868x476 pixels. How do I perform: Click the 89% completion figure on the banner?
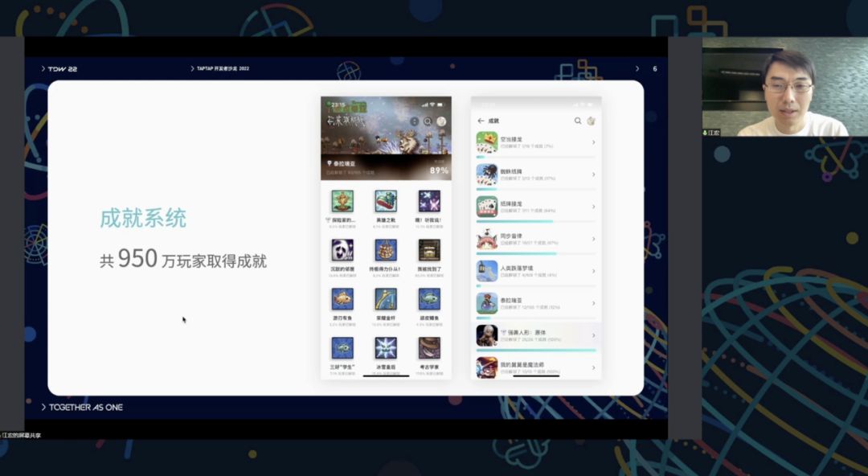click(x=439, y=170)
